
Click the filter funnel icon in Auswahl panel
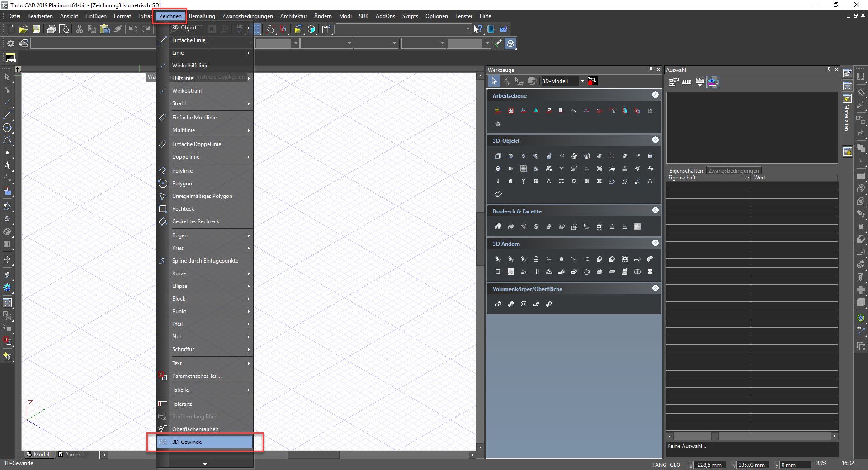699,82
